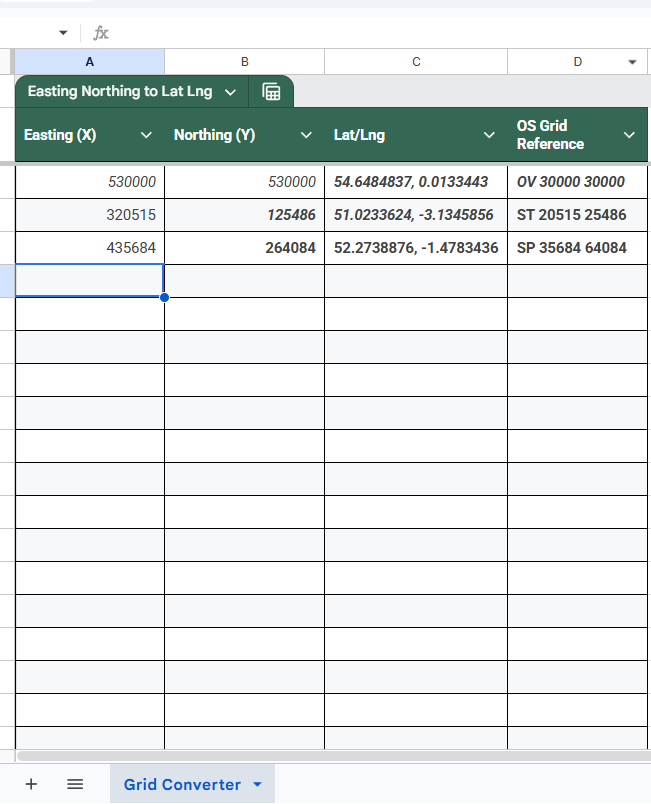Open the Northing (Y) column dropdown
Viewport: 651px width, 804px height.
(306, 134)
